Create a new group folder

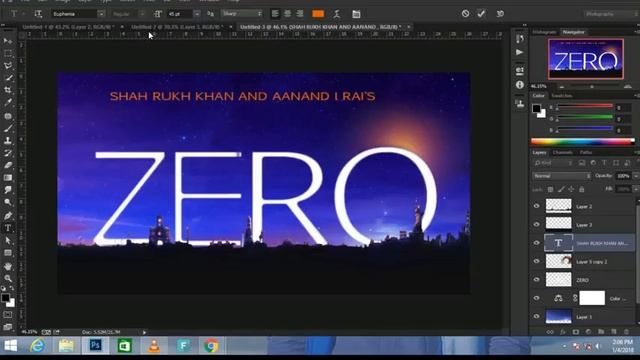tap(601, 332)
